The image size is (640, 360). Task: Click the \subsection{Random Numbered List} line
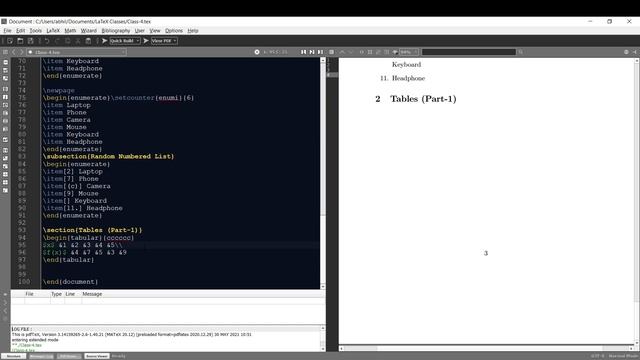click(109, 156)
